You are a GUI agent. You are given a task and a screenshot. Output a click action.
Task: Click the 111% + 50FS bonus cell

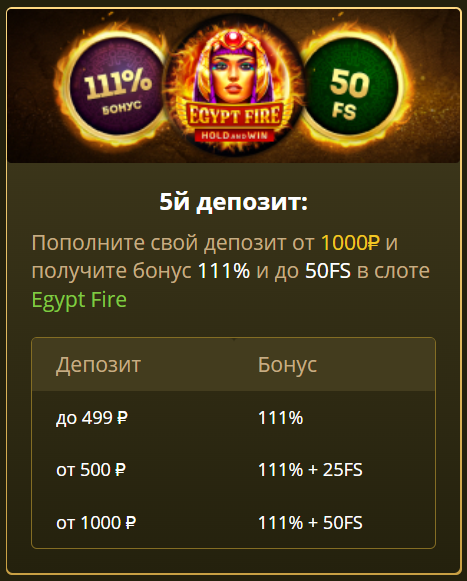coord(310,523)
